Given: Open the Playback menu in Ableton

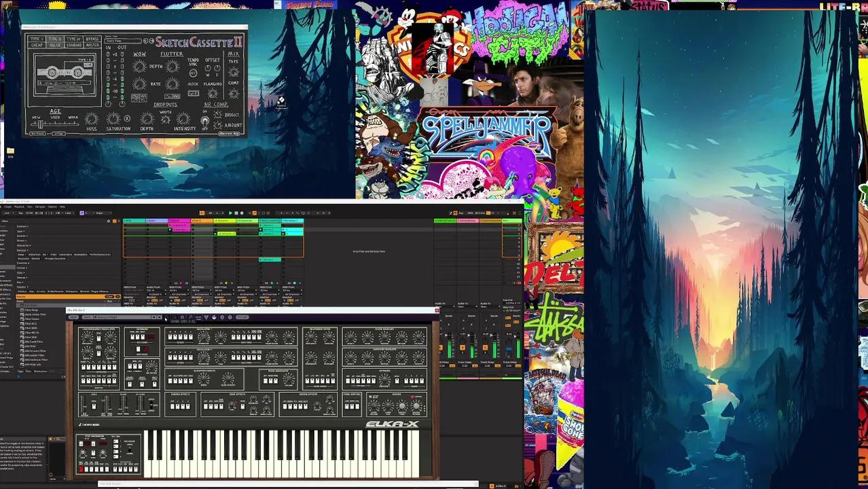Looking at the screenshot, I should pos(19,206).
